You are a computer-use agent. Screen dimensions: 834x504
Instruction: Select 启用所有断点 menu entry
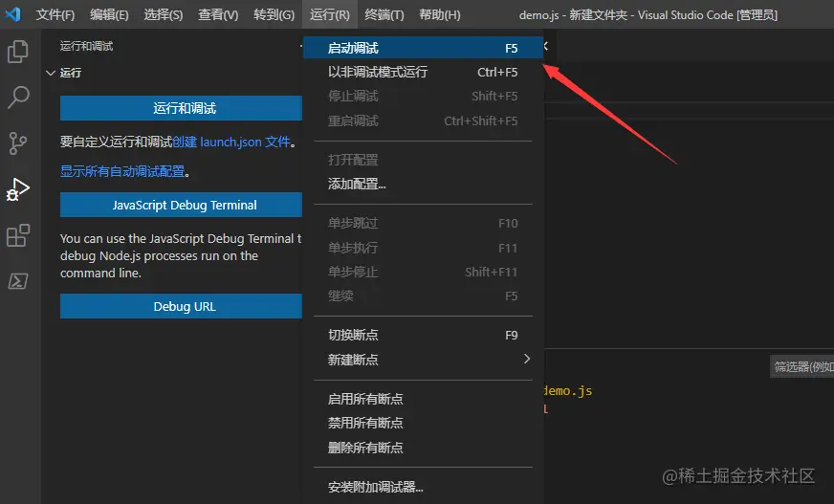424,399
